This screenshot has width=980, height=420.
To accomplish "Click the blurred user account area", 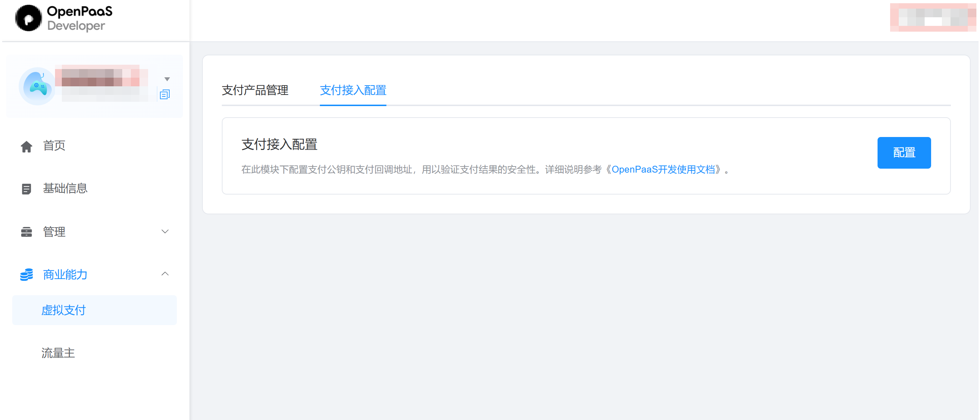I will pyautogui.click(x=933, y=17).
